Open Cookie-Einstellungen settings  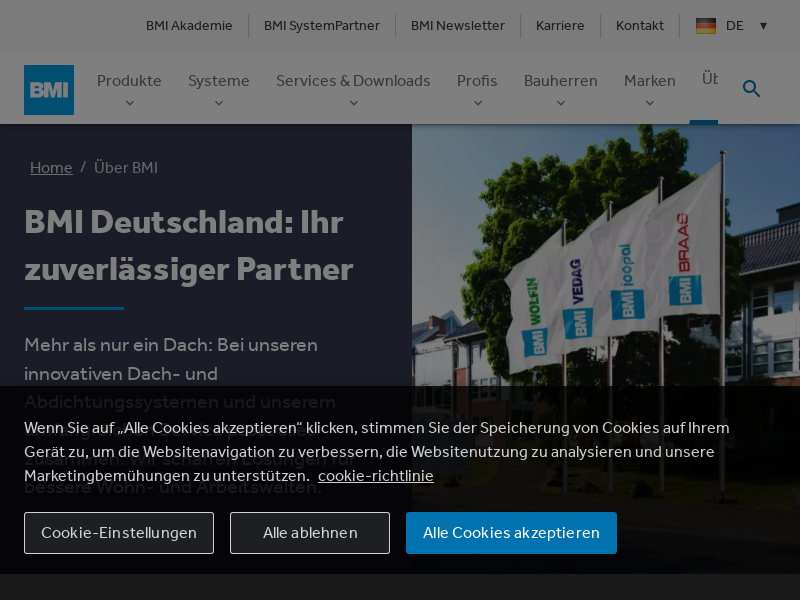click(119, 533)
